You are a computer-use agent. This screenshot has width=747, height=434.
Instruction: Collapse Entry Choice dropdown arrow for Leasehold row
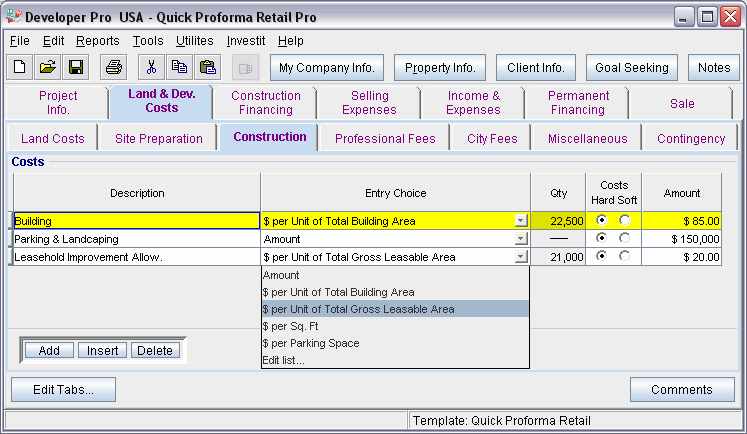click(521, 257)
